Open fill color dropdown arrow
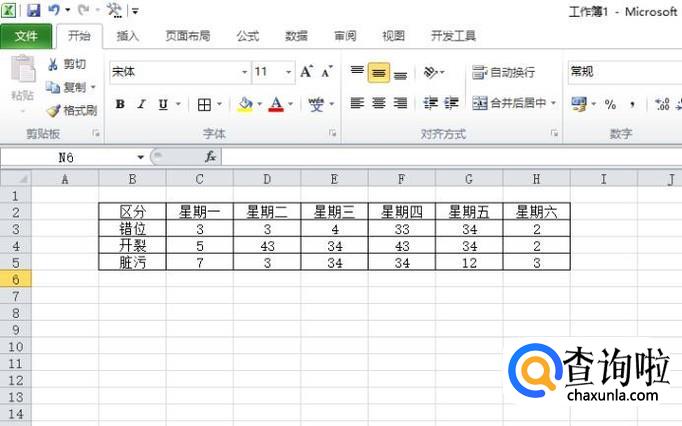 tap(260, 104)
